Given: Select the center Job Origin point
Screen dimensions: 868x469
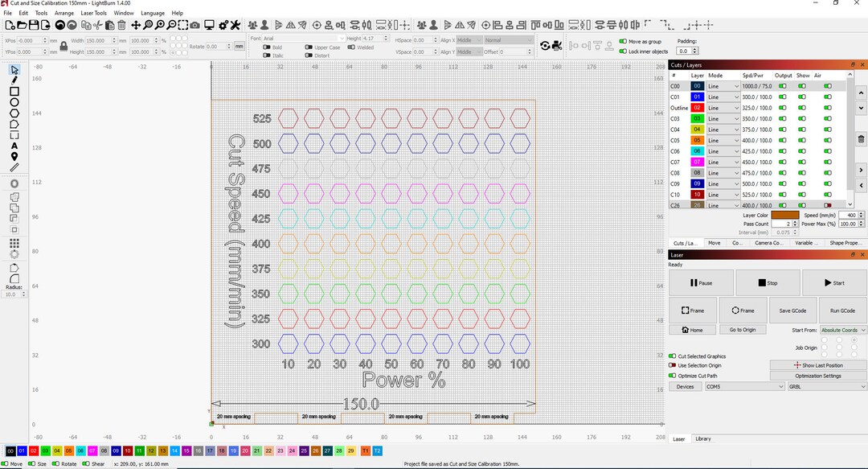Looking at the screenshot, I should click(x=839, y=348).
